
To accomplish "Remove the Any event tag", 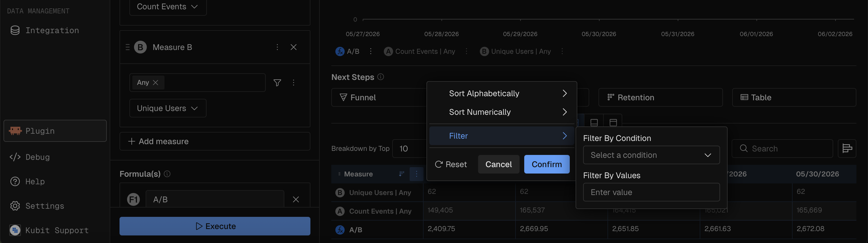I will pos(155,82).
